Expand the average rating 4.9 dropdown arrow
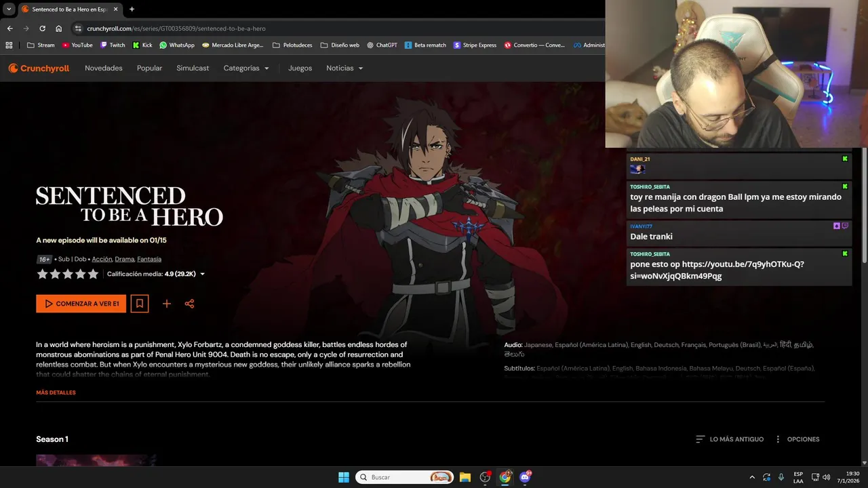868x488 pixels. point(202,274)
